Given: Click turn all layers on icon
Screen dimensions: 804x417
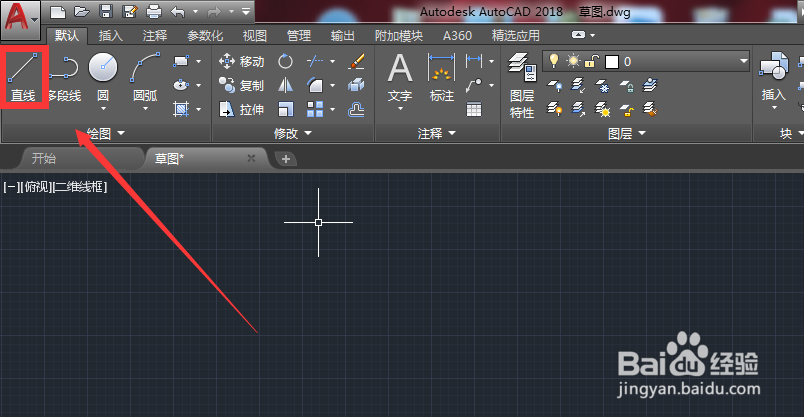Looking at the screenshot, I should point(554,109).
